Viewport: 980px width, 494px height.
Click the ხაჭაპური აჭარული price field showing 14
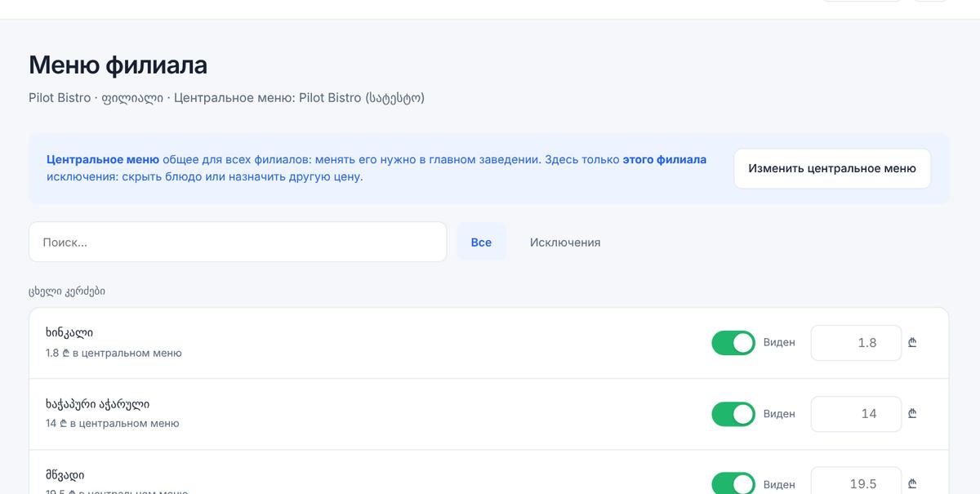[856, 414]
